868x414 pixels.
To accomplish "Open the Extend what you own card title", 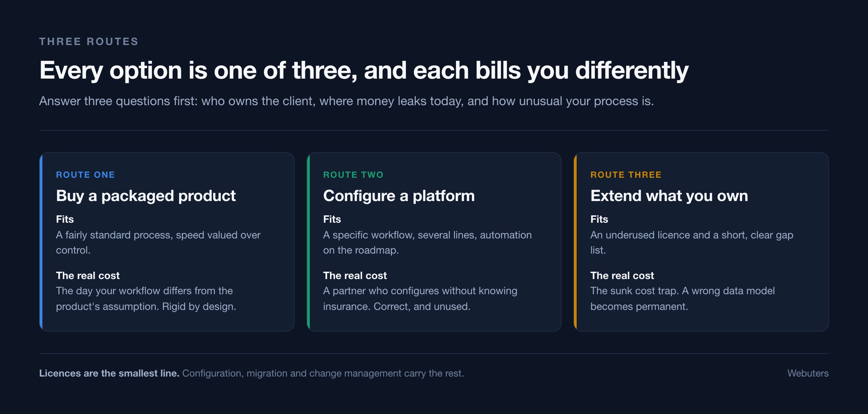I will tap(669, 196).
